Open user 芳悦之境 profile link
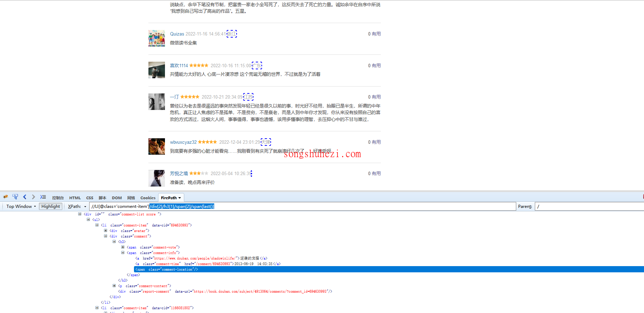This screenshot has width=644, height=313. (179, 173)
